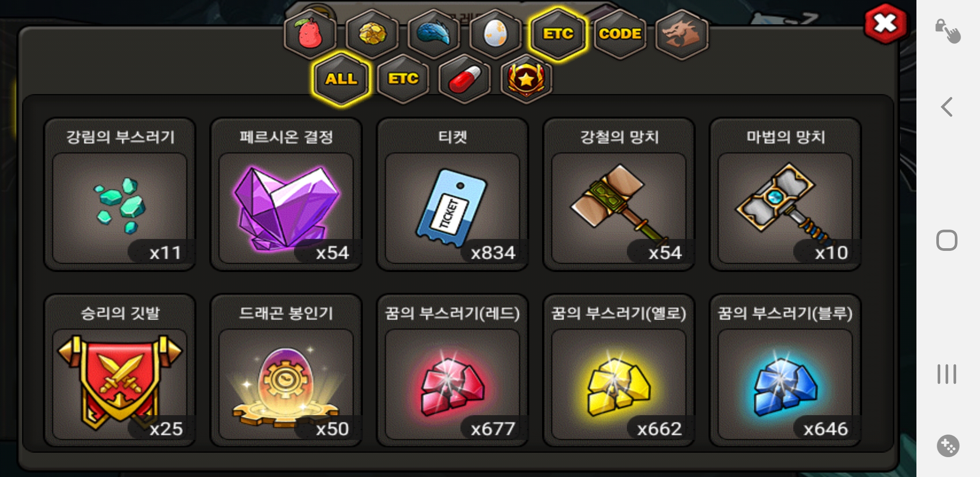980x477 pixels.
Task: Pick the 강철의 망치 hammer item
Action: coord(619,194)
